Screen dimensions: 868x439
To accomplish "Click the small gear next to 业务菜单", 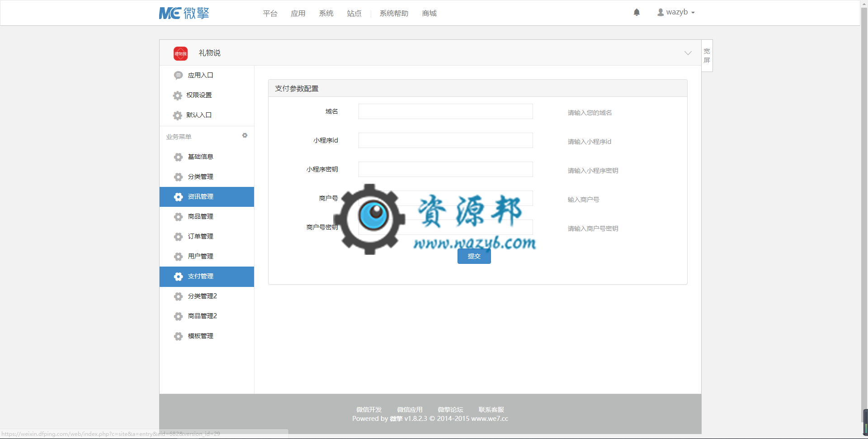I will (x=245, y=135).
